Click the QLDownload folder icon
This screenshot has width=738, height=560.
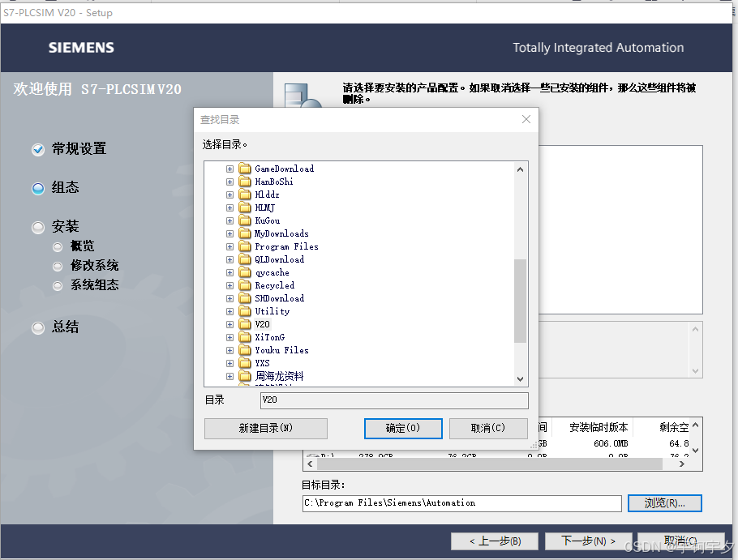(245, 259)
